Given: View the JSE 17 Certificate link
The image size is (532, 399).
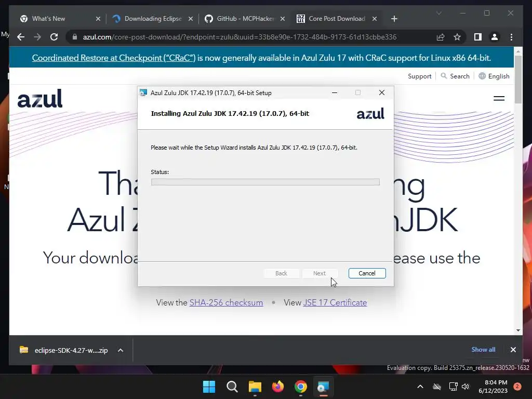Looking at the screenshot, I should pyautogui.click(x=335, y=302).
